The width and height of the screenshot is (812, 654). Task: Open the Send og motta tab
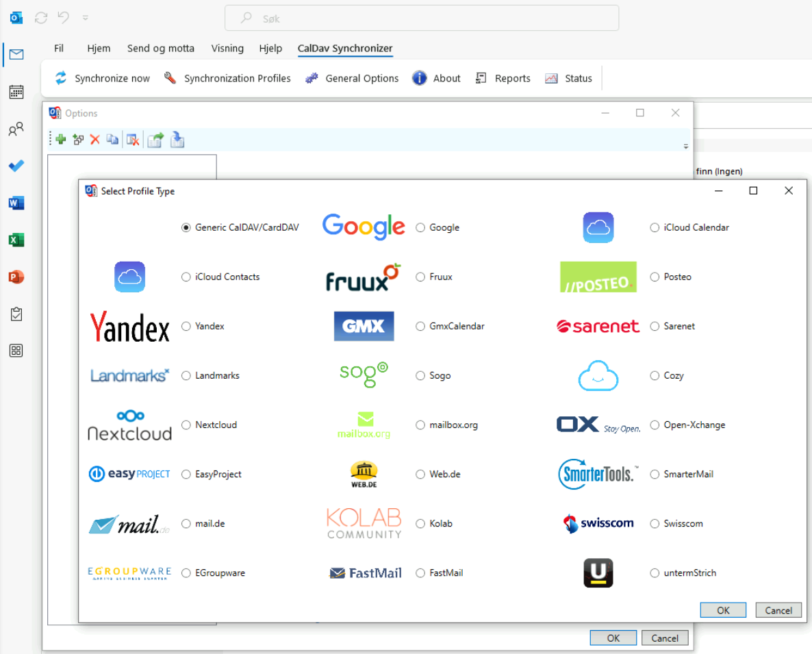pyautogui.click(x=161, y=48)
